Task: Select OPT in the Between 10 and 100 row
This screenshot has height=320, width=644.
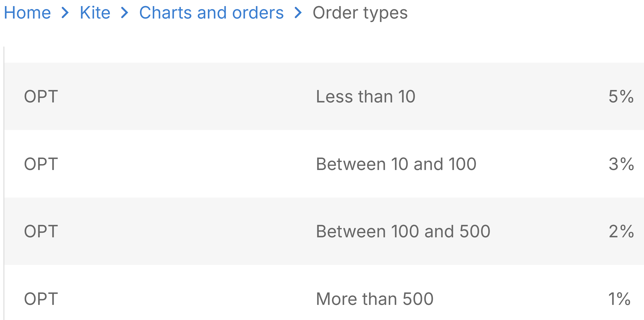Action: 41,164
